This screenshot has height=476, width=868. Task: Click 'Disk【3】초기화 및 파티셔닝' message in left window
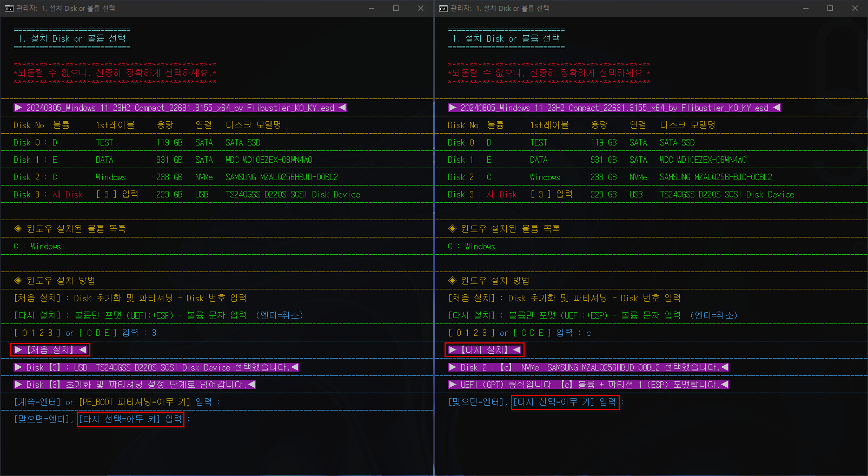135,385
